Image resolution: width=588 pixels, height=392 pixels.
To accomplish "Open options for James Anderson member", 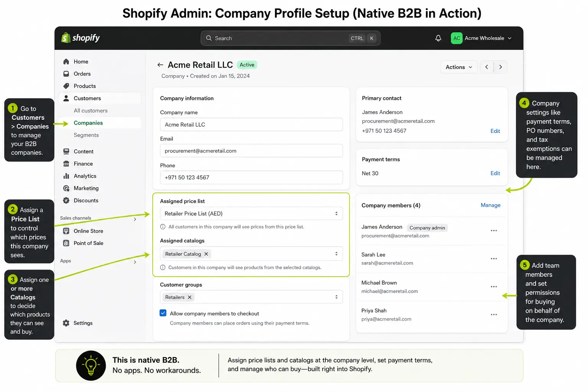I will pyautogui.click(x=494, y=231).
